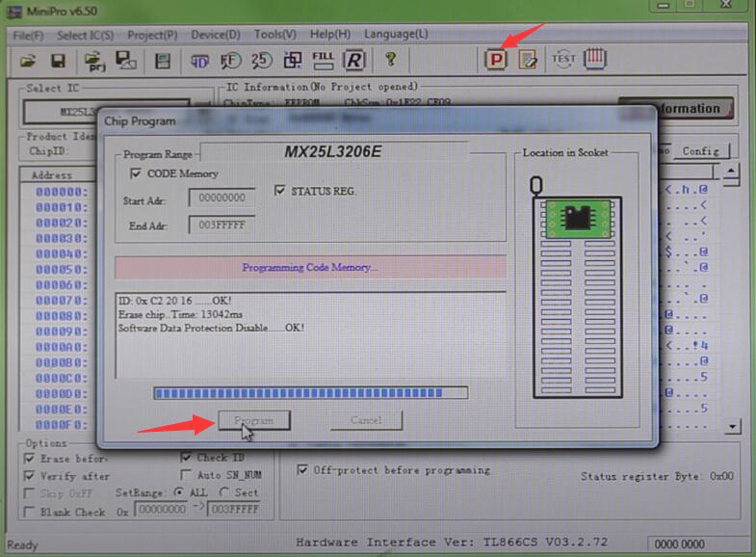Viewport: 756px width, 557px height.
Task: Click the SetRange start address 00000000 field
Action: [163, 509]
